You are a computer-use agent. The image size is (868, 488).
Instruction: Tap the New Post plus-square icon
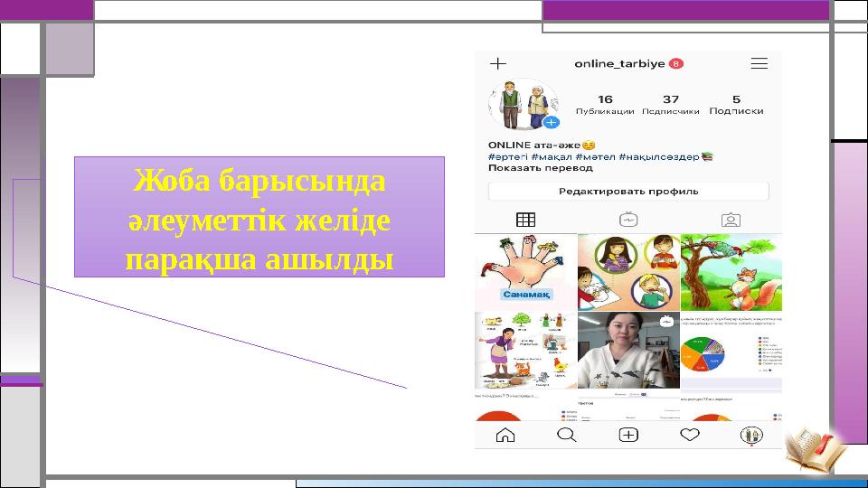628,435
